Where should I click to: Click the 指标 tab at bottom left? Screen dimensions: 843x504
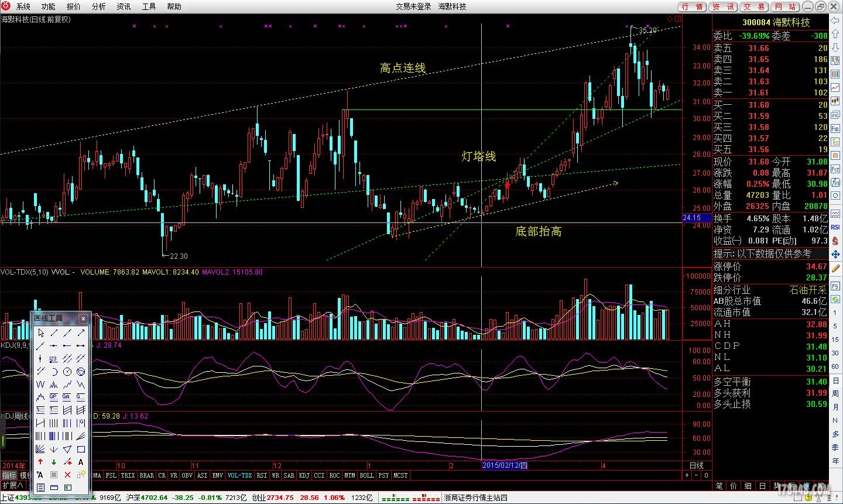[9, 475]
